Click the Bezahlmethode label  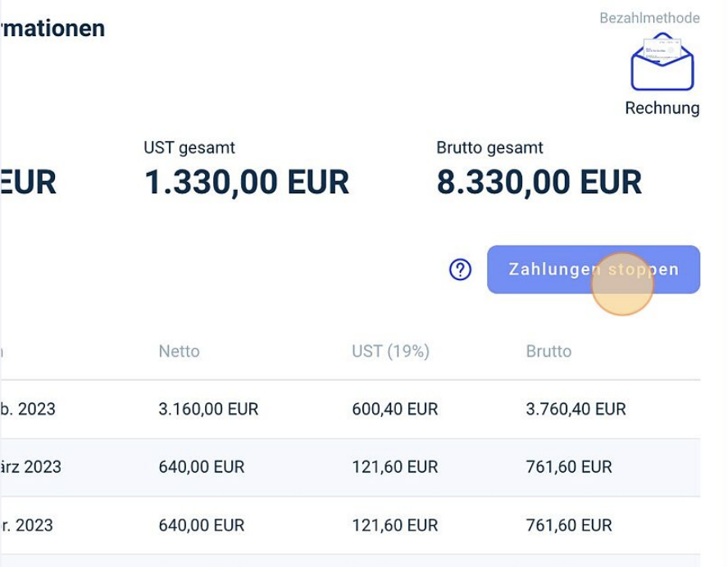[x=649, y=18]
